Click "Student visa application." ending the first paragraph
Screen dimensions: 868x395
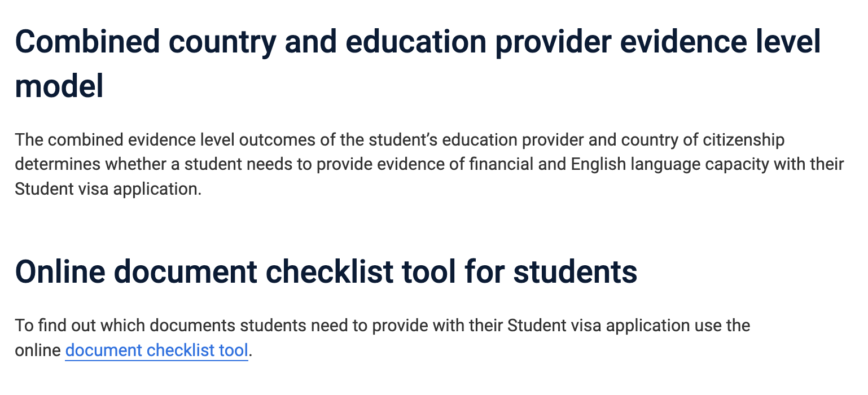[x=108, y=189]
